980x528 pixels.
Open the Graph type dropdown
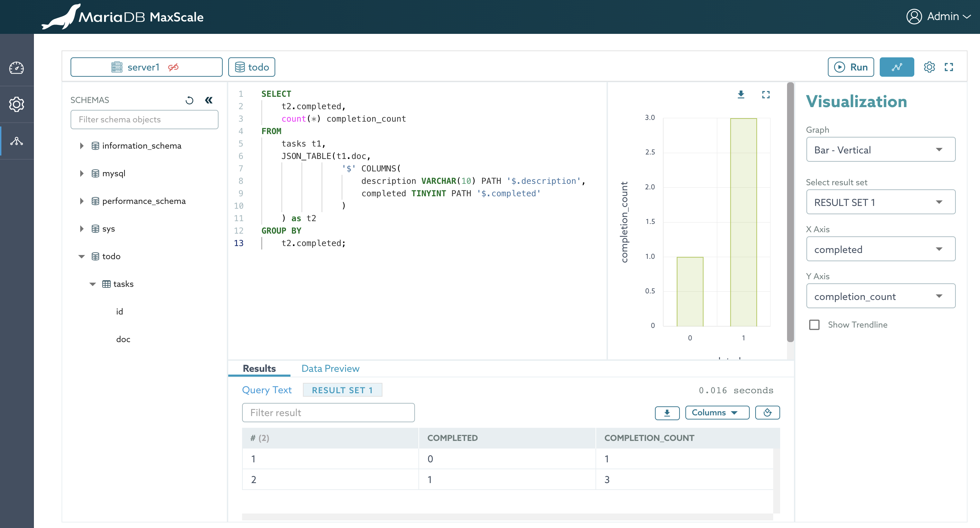(880, 149)
